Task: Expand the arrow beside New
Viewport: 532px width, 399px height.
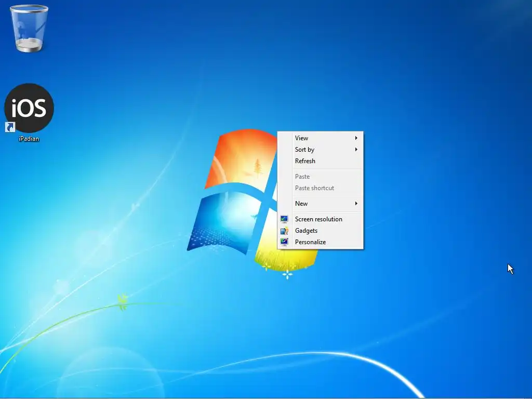Action: [x=356, y=204]
